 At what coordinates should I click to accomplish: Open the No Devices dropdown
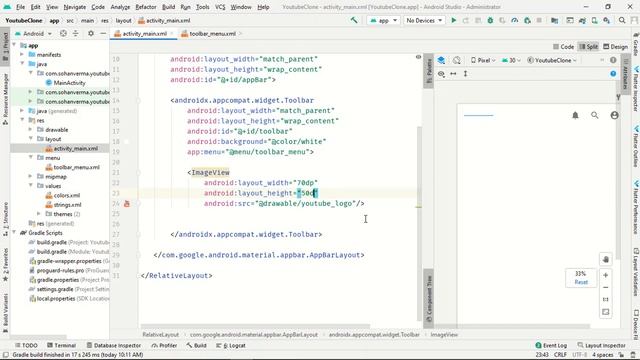(x=424, y=20)
